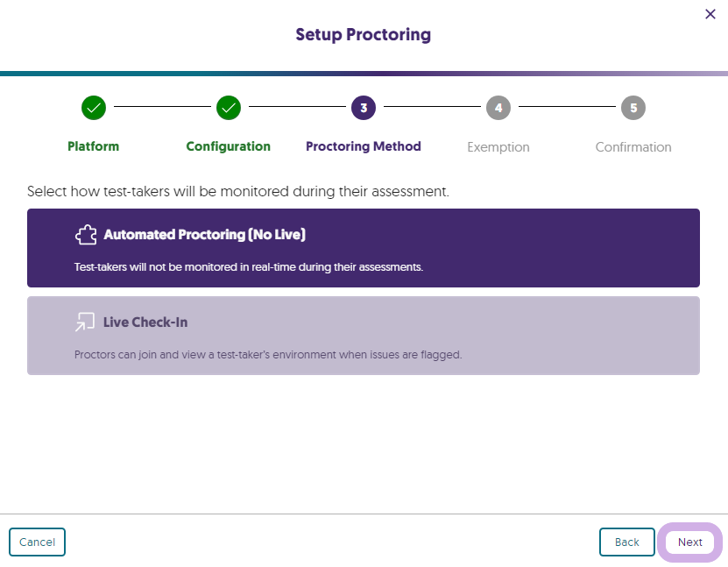728x567 pixels.
Task: Click the green Platform step checkmark
Action: [94, 108]
